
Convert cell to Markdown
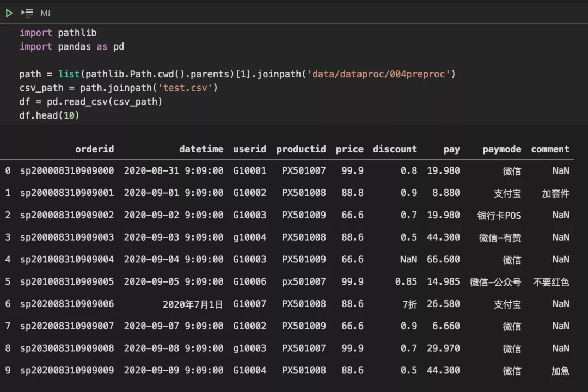pyautogui.click(x=46, y=13)
